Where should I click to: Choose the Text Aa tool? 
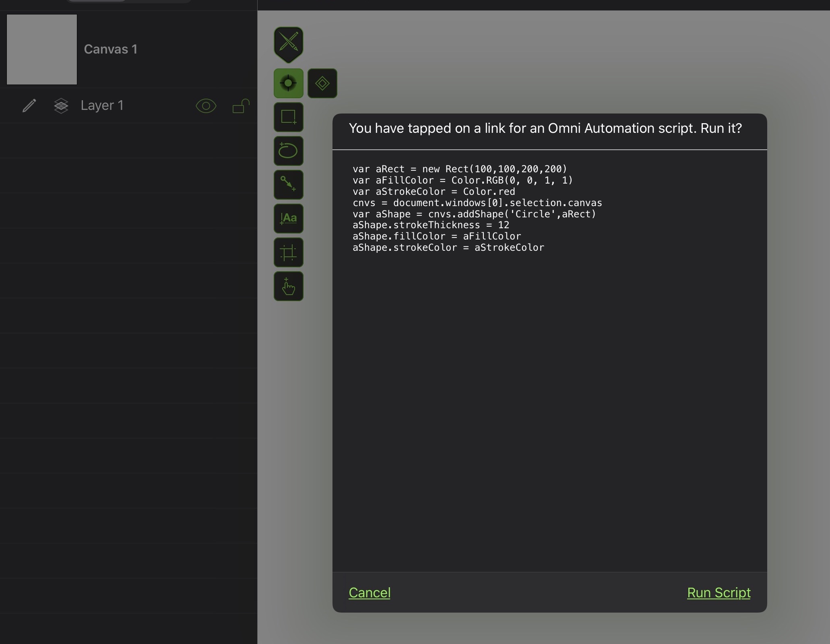point(289,219)
